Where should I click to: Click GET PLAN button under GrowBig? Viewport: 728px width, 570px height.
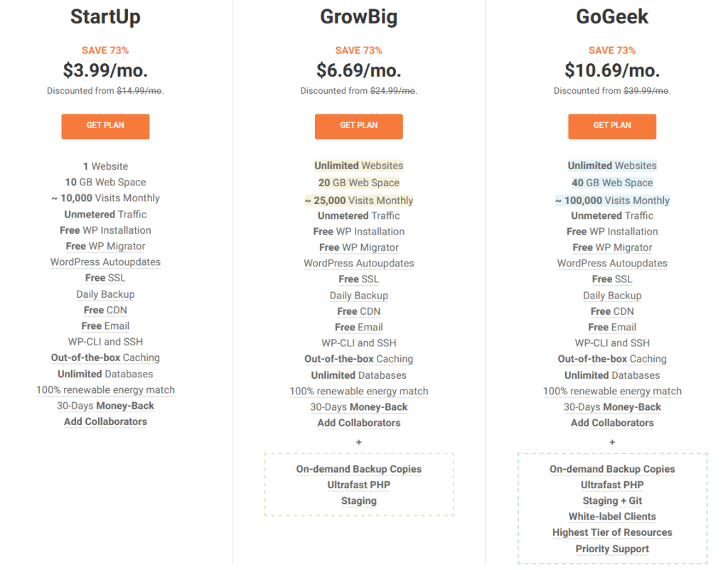(359, 127)
